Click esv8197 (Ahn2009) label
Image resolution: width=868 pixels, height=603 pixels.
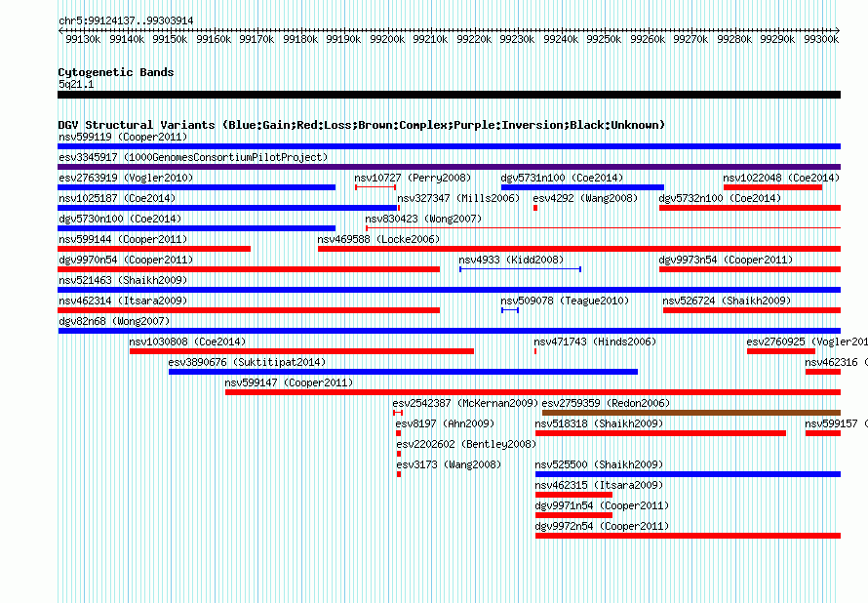click(x=445, y=423)
